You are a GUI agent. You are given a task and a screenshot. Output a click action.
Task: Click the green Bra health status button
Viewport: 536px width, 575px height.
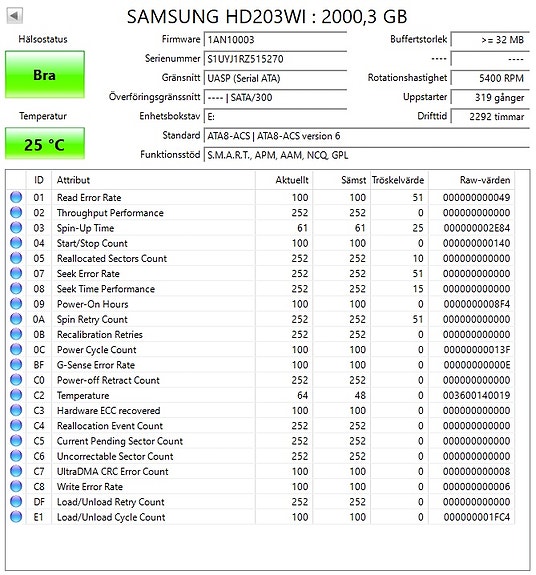click(x=45, y=75)
